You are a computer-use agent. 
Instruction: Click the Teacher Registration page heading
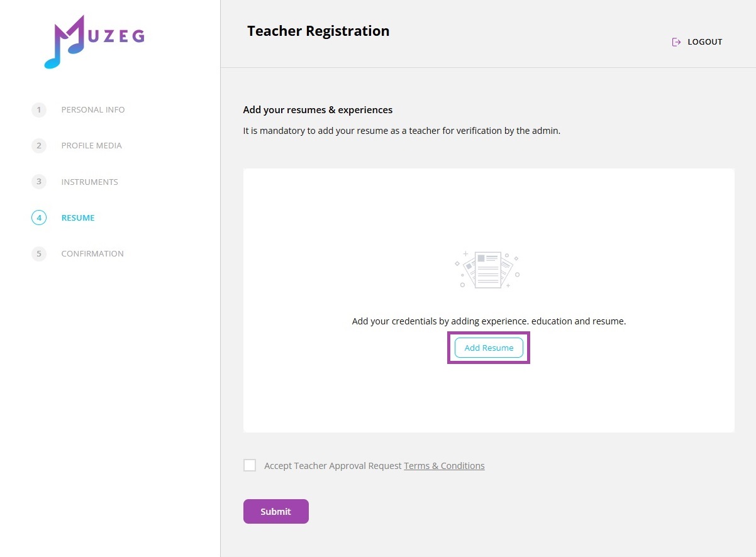click(318, 31)
